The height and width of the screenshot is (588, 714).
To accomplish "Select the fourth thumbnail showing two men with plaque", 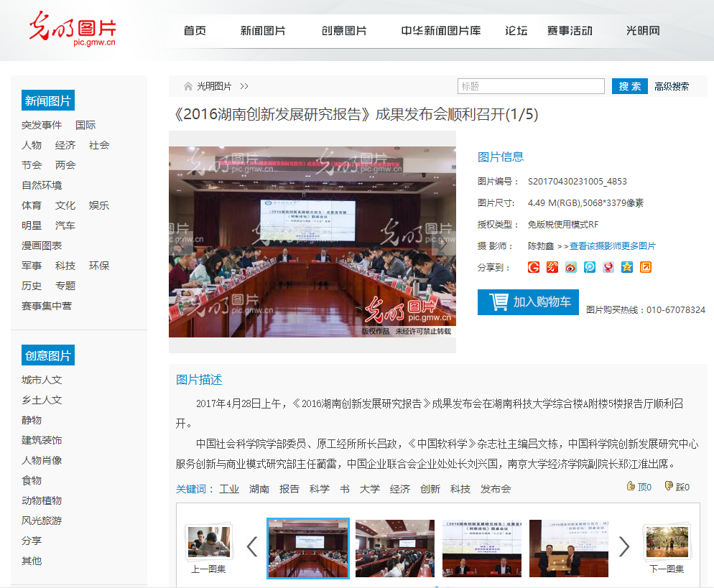I will [568, 548].
